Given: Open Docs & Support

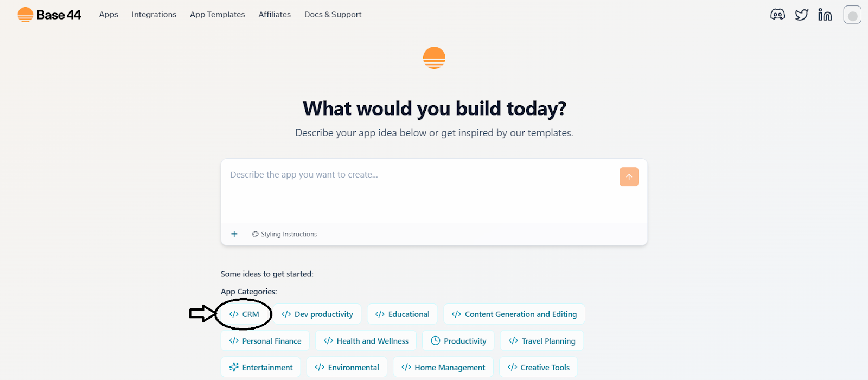Looking at the screenshot, I should pos(333,15).
